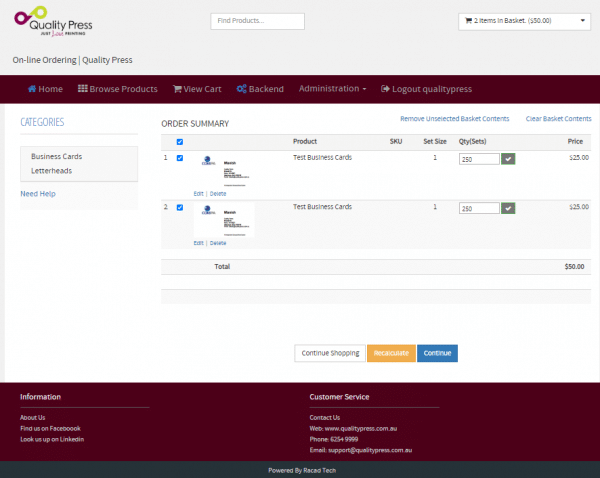Click the green checkmark for item 1 quantity

[508, 158]
